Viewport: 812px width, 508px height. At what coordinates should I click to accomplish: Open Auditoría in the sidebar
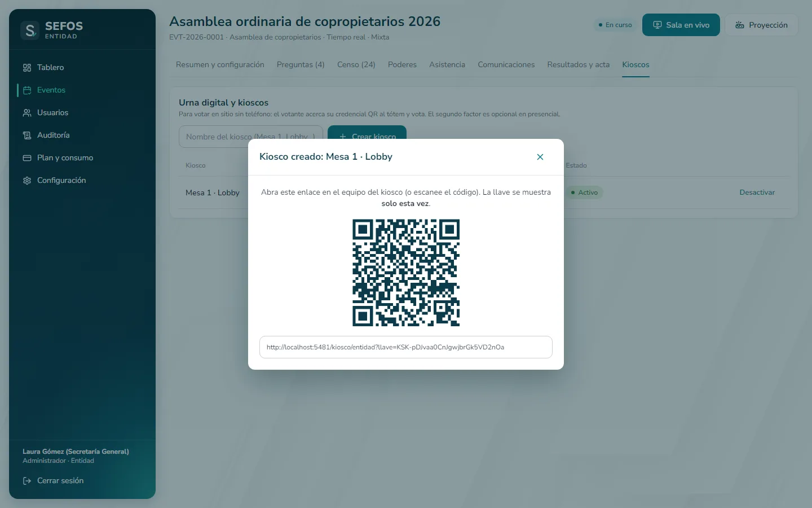82,135
